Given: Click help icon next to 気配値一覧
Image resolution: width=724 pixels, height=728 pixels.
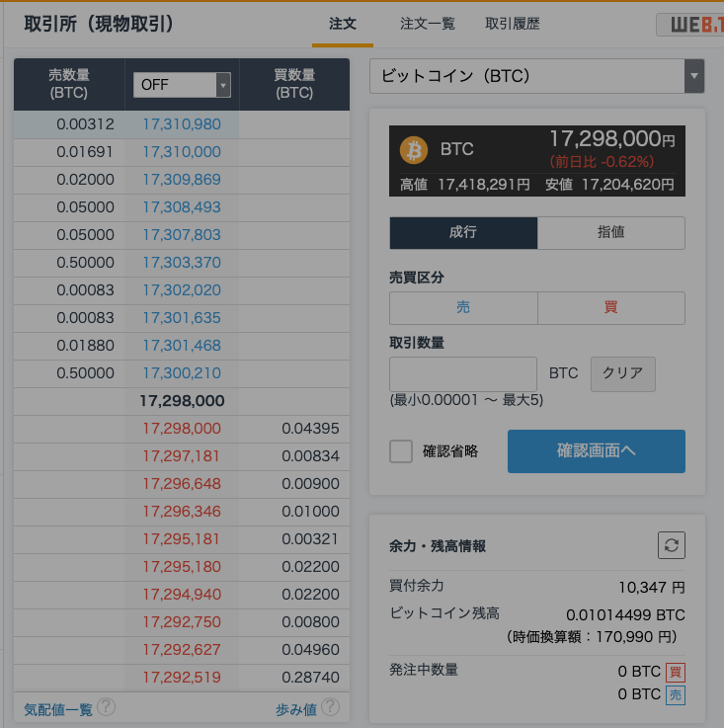Looking at the screenshot, I should pos(107,707).
